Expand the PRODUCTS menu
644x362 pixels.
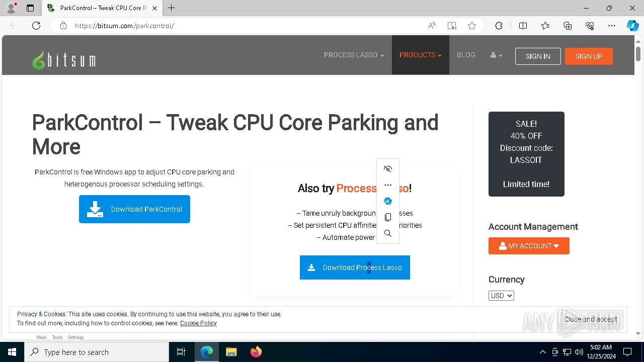pos(420,55)
